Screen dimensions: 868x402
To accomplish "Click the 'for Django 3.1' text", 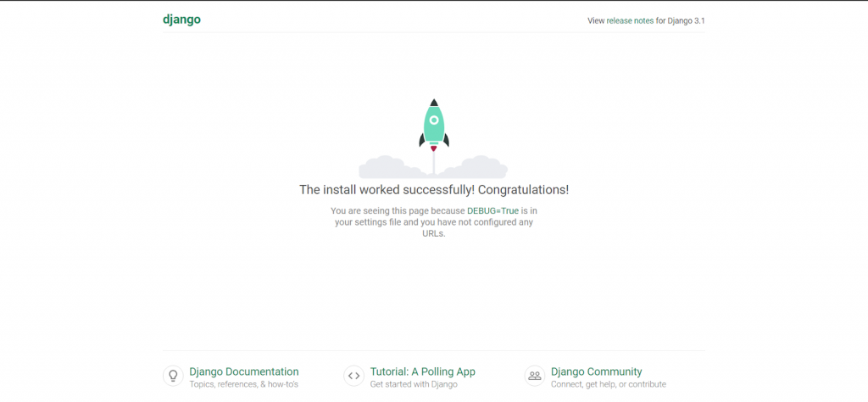I will [681, 21].
